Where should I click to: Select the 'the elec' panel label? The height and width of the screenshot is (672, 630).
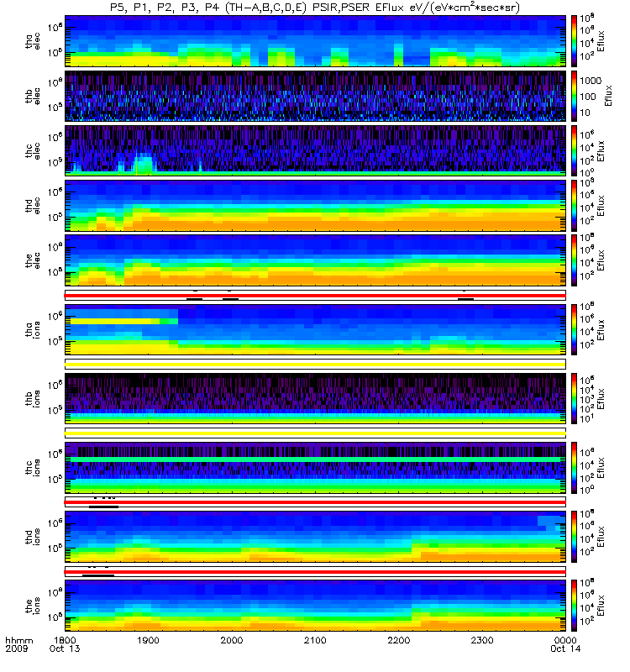33,260
